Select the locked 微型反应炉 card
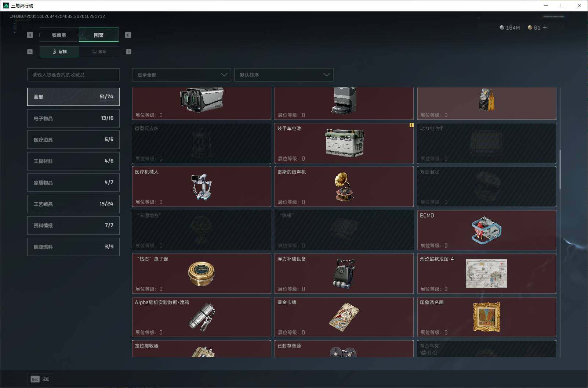Screen dimensions: 588x388 [x=202, y=143]
